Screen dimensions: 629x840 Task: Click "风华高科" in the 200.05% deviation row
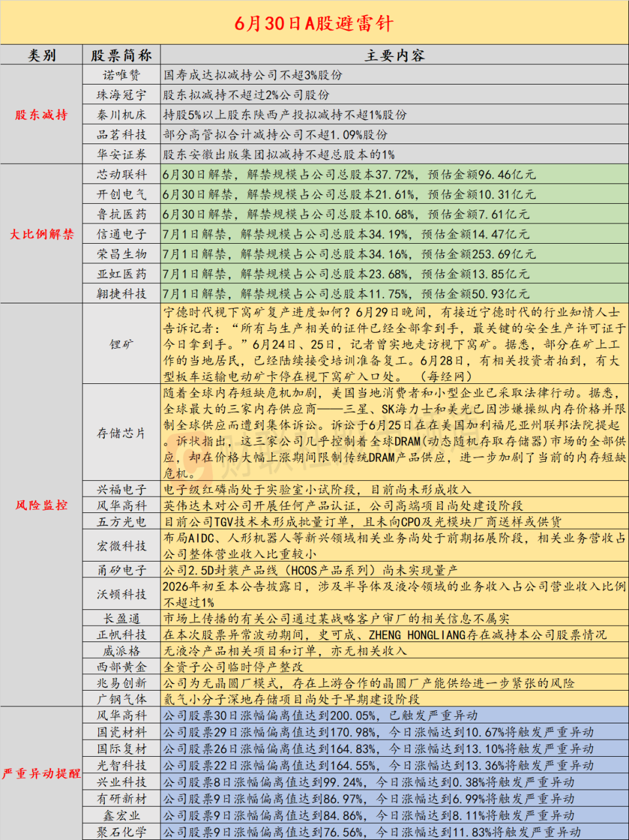(x=122, y=716)
